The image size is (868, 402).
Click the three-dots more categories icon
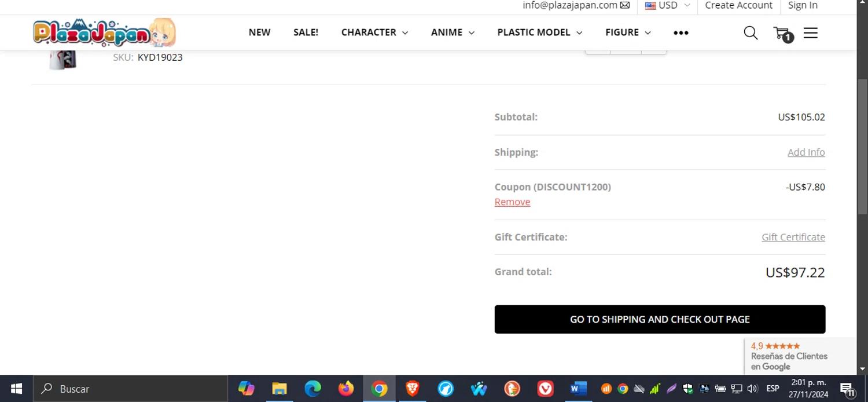[x=681, y=33]
